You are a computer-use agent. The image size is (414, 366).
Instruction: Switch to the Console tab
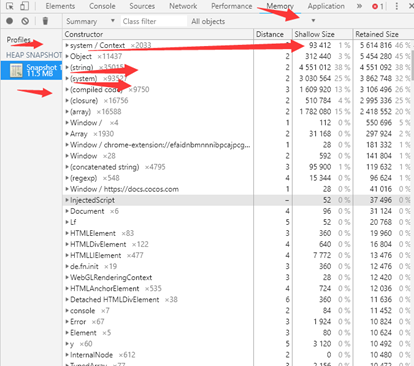click(102, 6)
